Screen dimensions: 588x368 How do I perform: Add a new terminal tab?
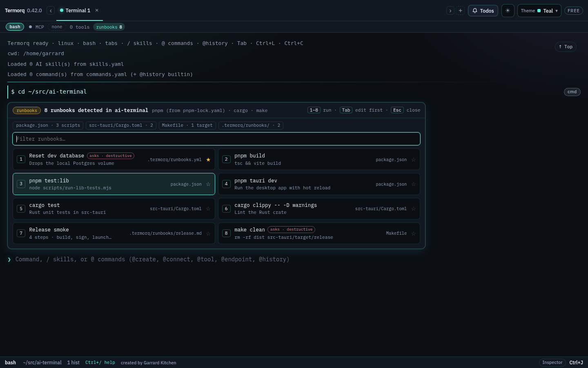pos(460,11)
